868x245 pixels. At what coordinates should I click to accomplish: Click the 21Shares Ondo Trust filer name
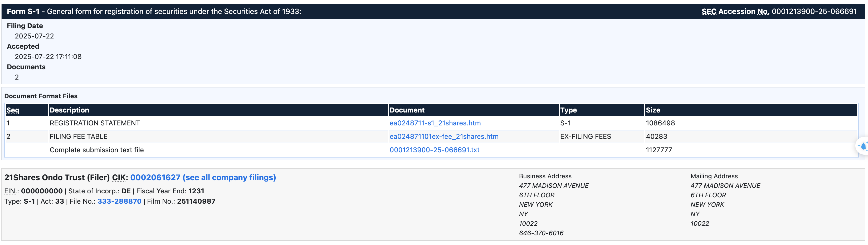click(x=45, y=178)
